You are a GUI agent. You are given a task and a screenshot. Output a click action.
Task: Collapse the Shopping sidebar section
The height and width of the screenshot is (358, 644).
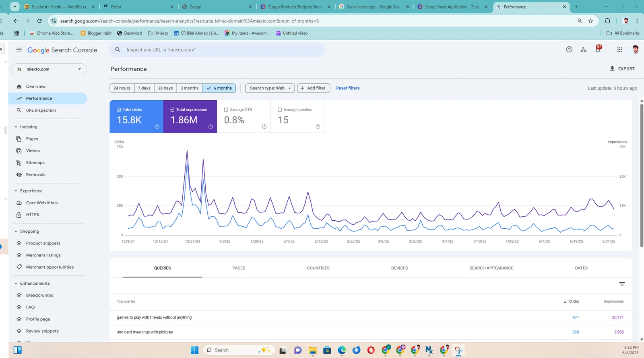point(16,232)
